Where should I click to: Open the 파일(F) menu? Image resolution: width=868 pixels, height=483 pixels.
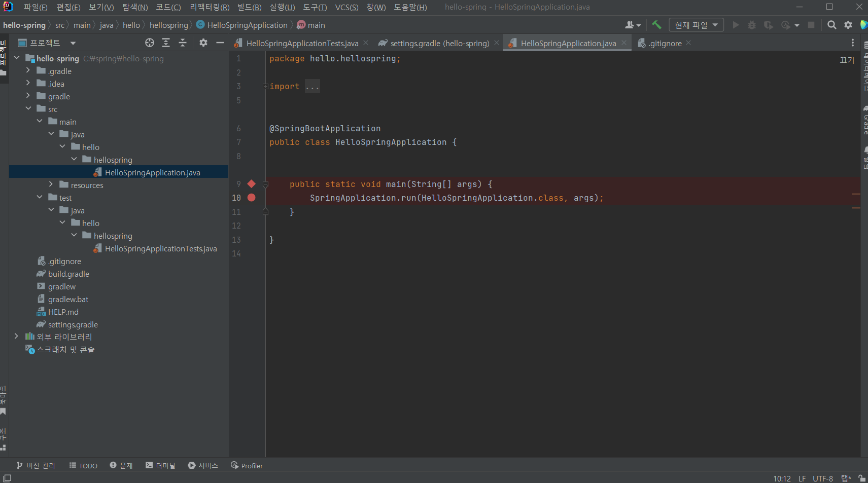tap(36, 7)
